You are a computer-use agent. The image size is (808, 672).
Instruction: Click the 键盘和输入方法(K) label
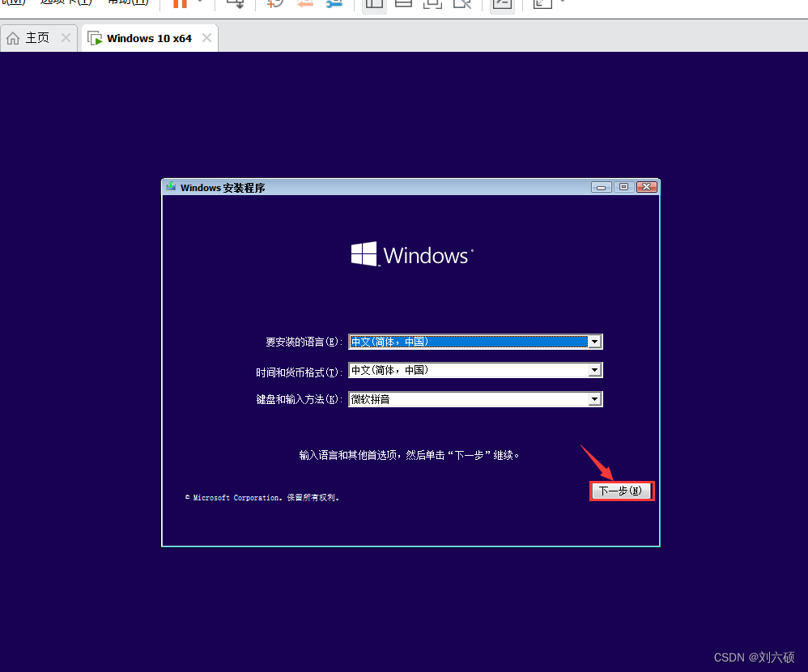[x=299, y=399]
